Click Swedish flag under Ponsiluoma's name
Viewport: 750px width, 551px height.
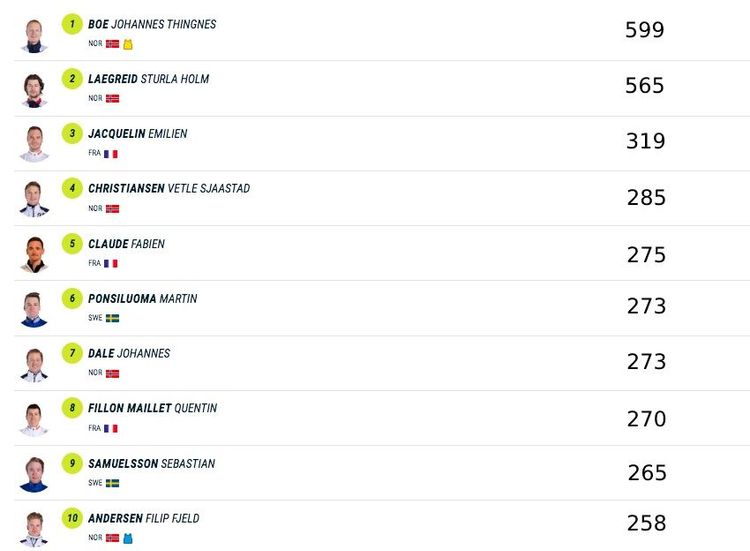[112, 318]
